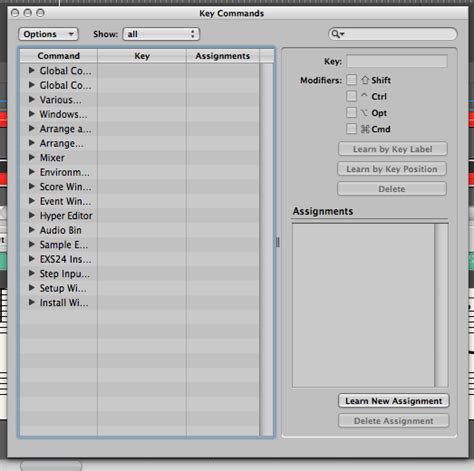Expand the Install Wi... command group
474x471 pixels.
pos(32,302)
